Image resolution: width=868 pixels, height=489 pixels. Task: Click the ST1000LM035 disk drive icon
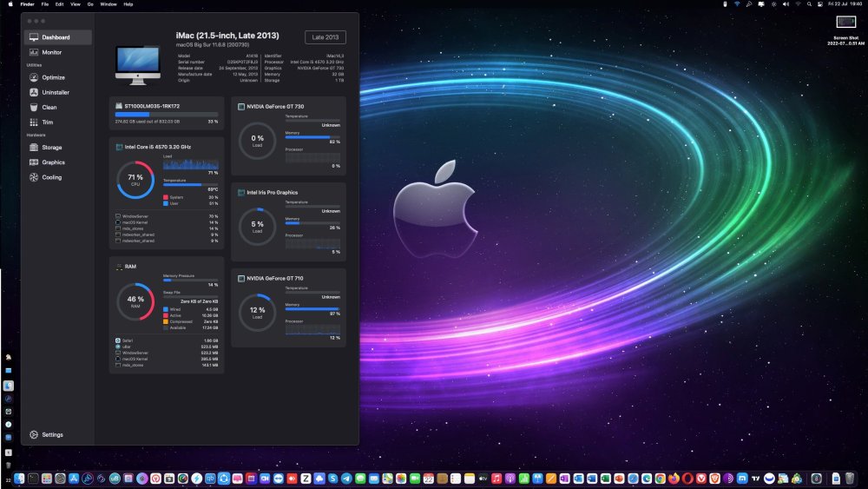pos(118,106)
